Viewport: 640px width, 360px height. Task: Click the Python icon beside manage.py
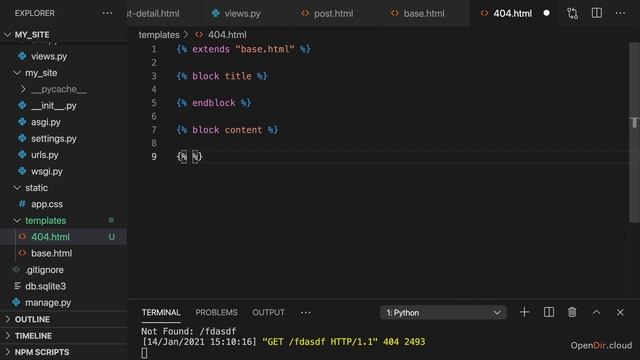point(16,302)
